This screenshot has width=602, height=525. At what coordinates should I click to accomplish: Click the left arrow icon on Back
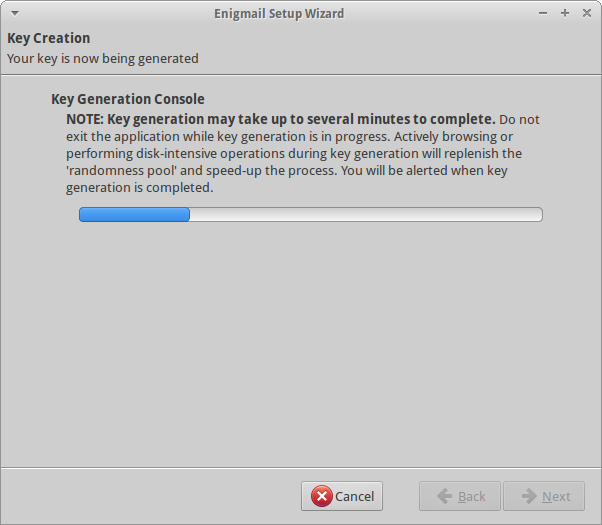tap(445, 496)
